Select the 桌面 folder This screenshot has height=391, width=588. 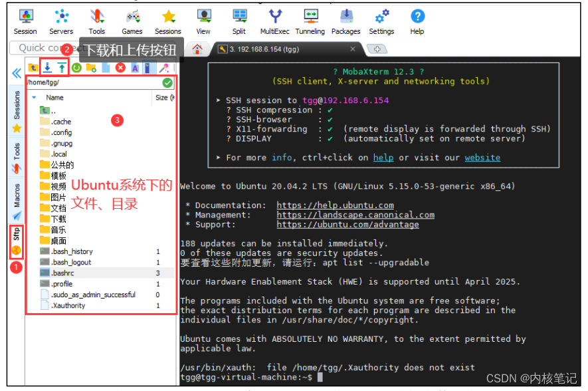click(53, 241)
